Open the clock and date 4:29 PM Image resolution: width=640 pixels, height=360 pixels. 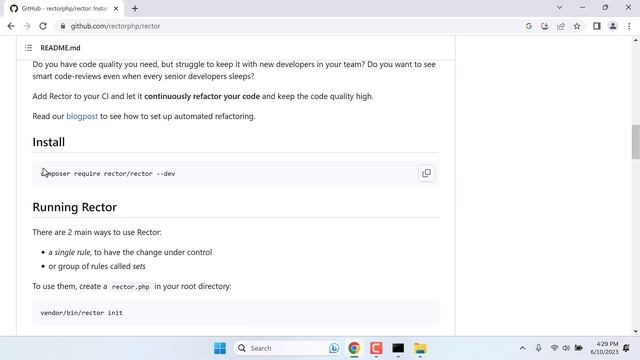[604, 348]
